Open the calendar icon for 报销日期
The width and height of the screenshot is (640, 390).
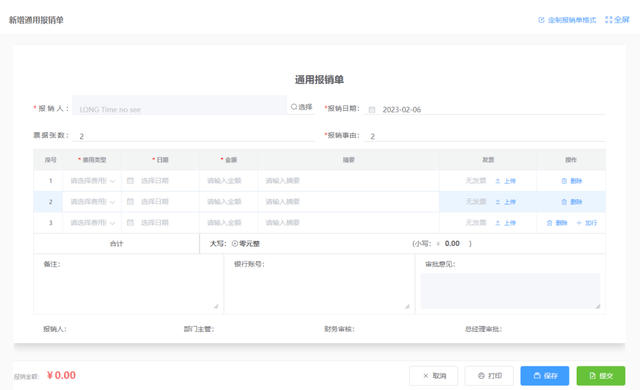[372, 110]
